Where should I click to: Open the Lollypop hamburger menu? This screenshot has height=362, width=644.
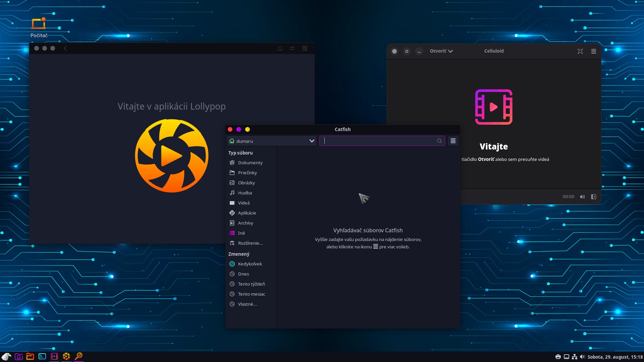pos(305,48)
